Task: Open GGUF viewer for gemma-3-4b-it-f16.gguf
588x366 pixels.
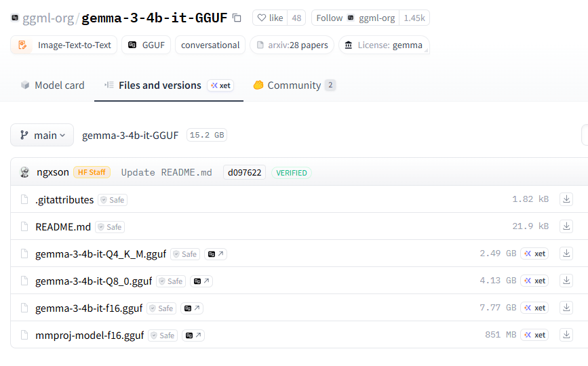Action: (x=192, y=308)
